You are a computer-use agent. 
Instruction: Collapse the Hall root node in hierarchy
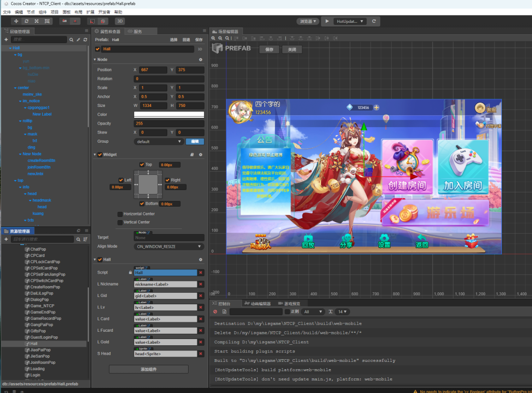pyautogui.click(x=10, y=48)
